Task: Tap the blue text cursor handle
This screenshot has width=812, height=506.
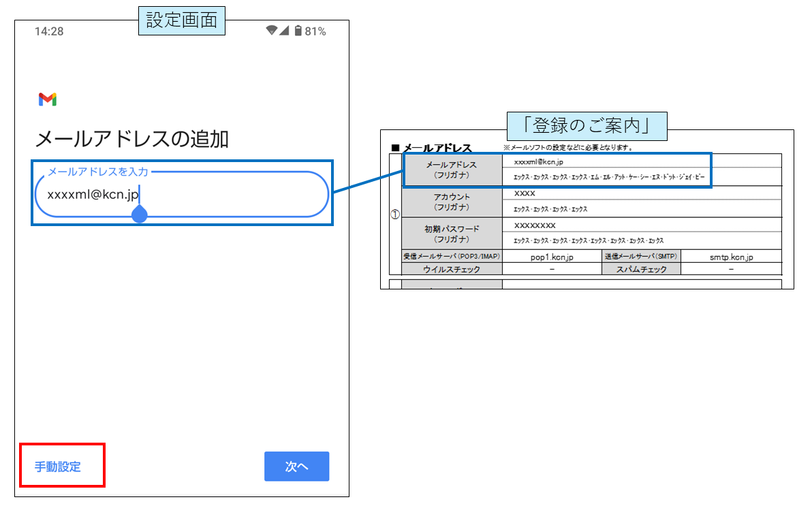Action: click(x=139, y=215)
